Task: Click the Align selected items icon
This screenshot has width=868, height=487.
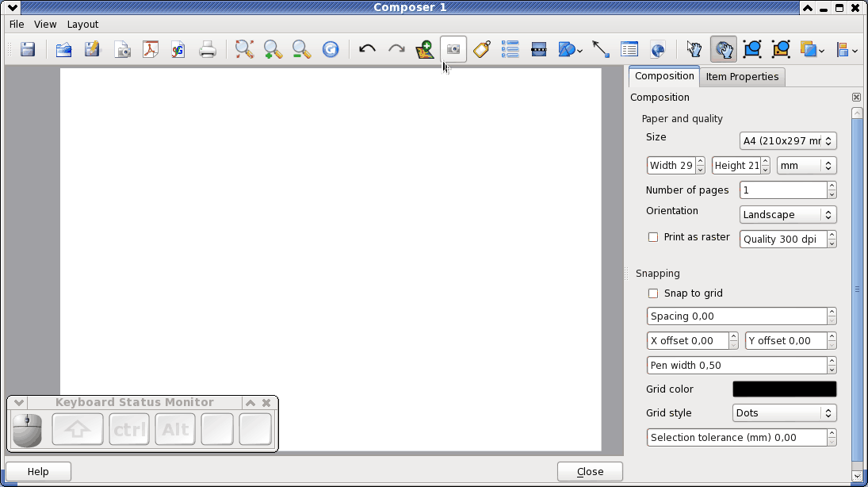Action: [843, 49]
